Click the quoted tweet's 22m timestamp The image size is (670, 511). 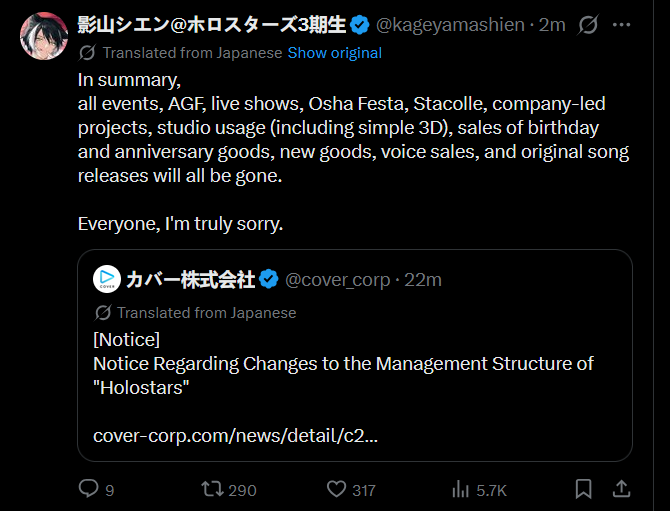point(423,280)
